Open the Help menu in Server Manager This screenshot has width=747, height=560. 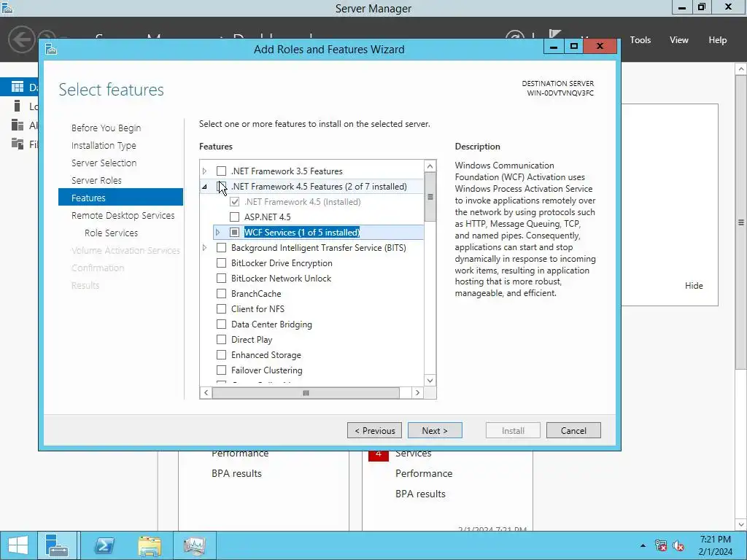click(718, 40)
